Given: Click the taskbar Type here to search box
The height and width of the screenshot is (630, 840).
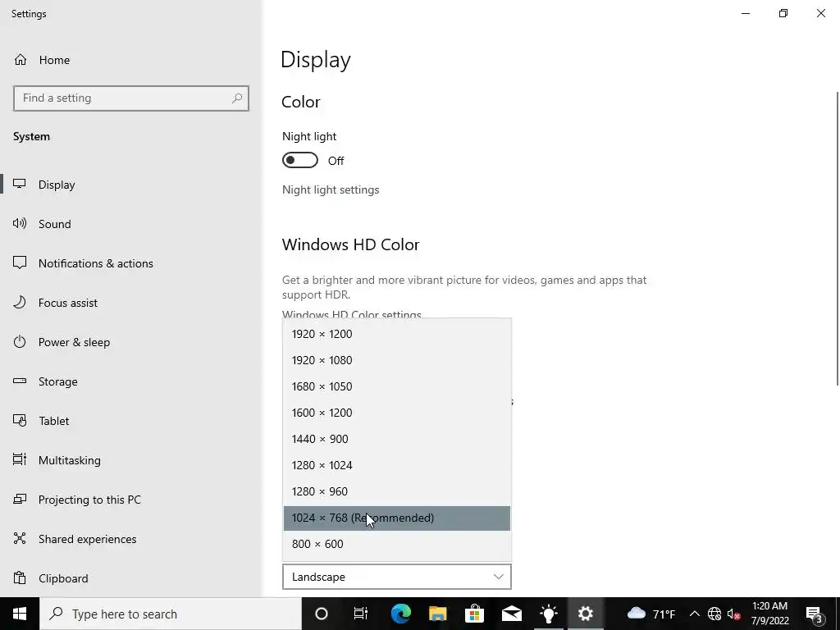Looking at the screenshot, I should point(171,614).
